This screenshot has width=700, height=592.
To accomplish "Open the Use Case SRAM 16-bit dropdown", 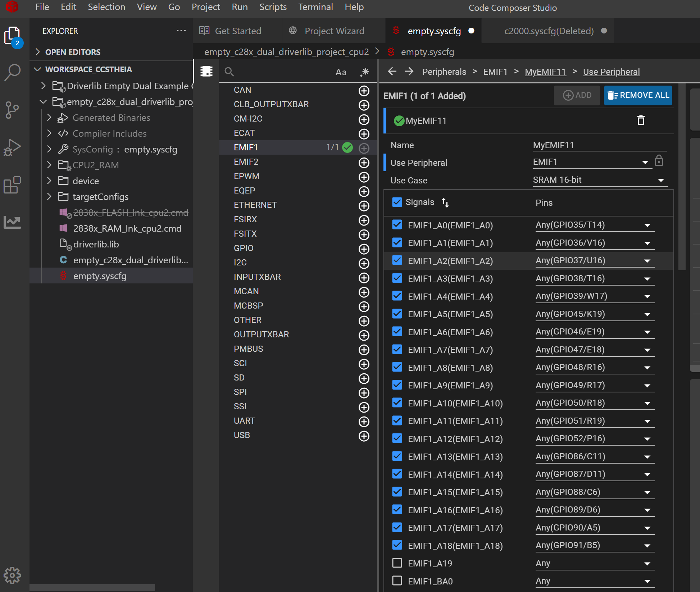I will [600, 180].
